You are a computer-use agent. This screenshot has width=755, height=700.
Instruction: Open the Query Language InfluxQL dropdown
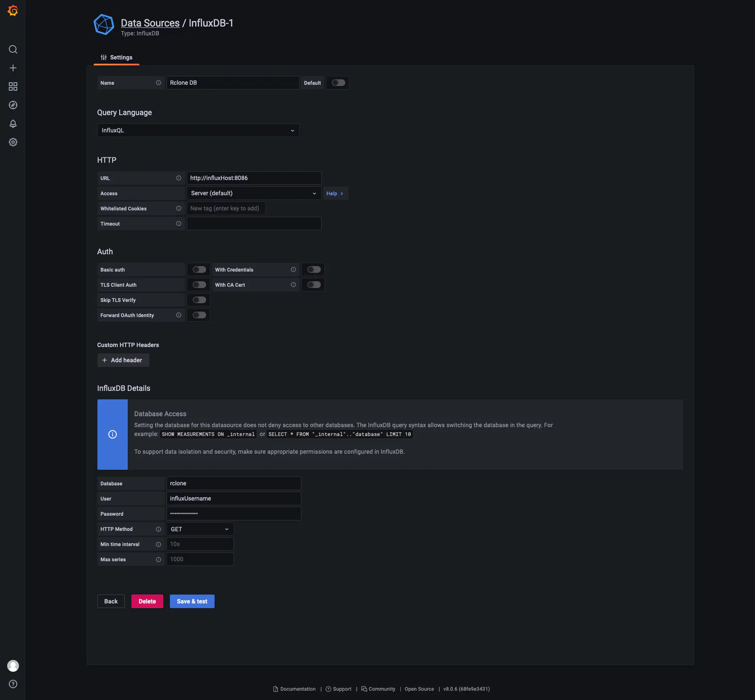[198, 130]
